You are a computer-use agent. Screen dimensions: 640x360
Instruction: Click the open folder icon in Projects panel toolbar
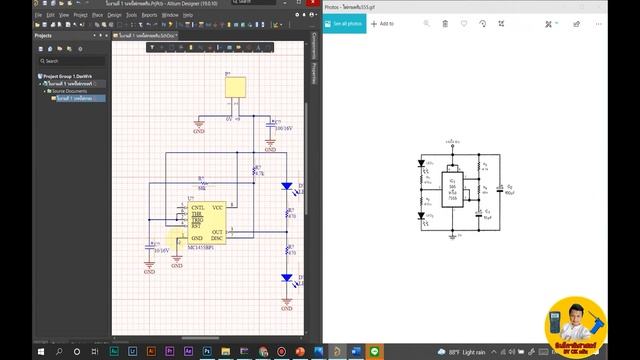coord(60,49)
